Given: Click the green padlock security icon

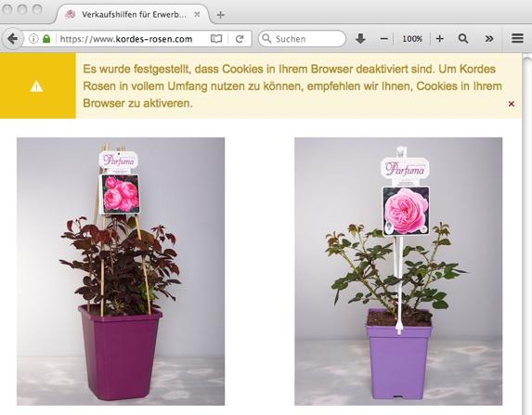Looking at the screenshot, I should pyautogui.click(x=46, y=39).
